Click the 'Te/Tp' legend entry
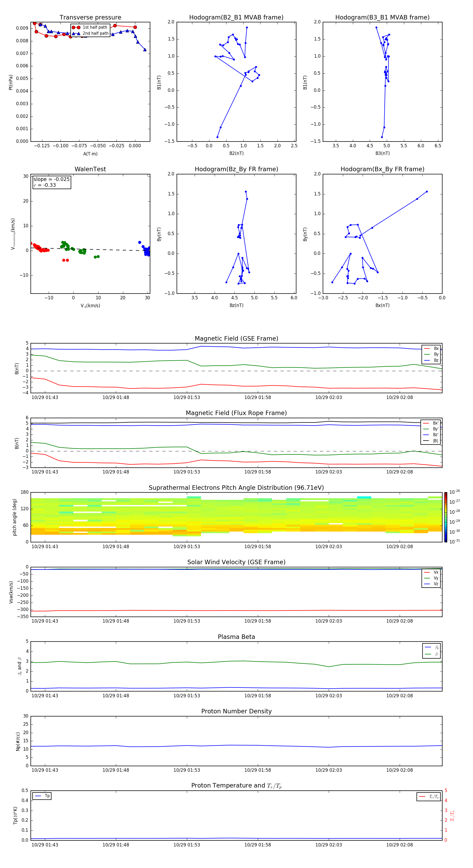The height and width of the screenshot is (868, 473). pos(429,796)
